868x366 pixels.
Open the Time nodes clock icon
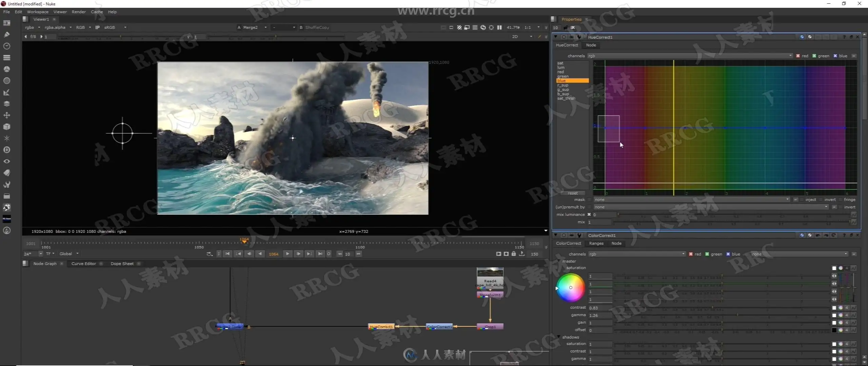click(6, 46)
